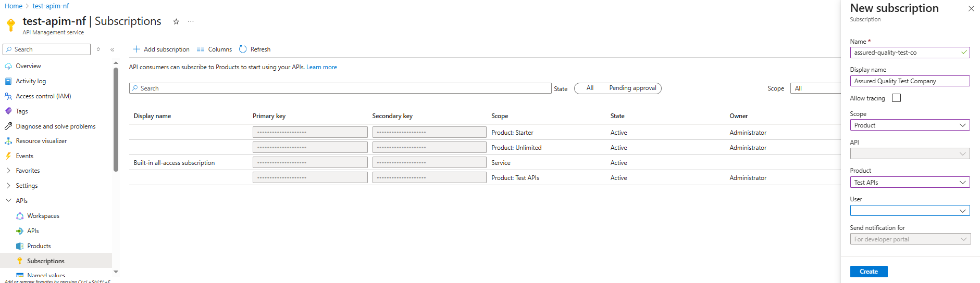This screenshot has height=283, width=980.
Task: Open Events in the sidebar
Action: pos(24,156)
